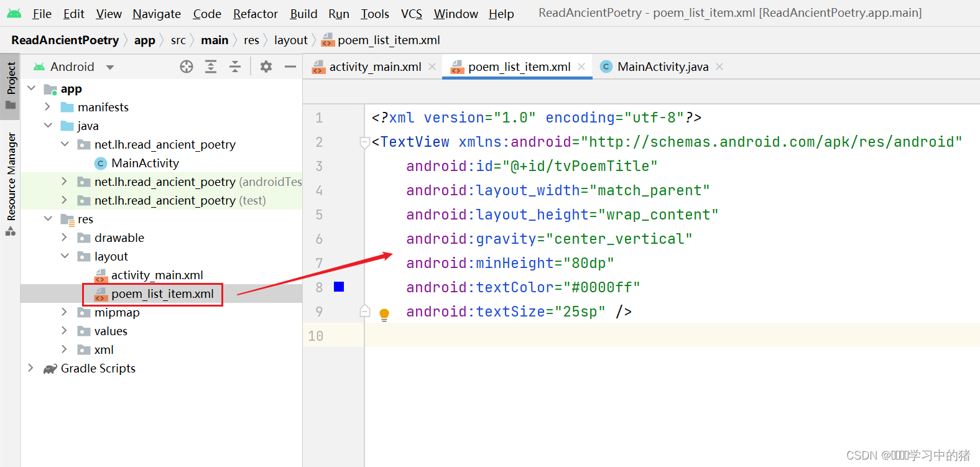Close the activity_main.xml tab
This screenshot has height=467, width=980.
432,67
